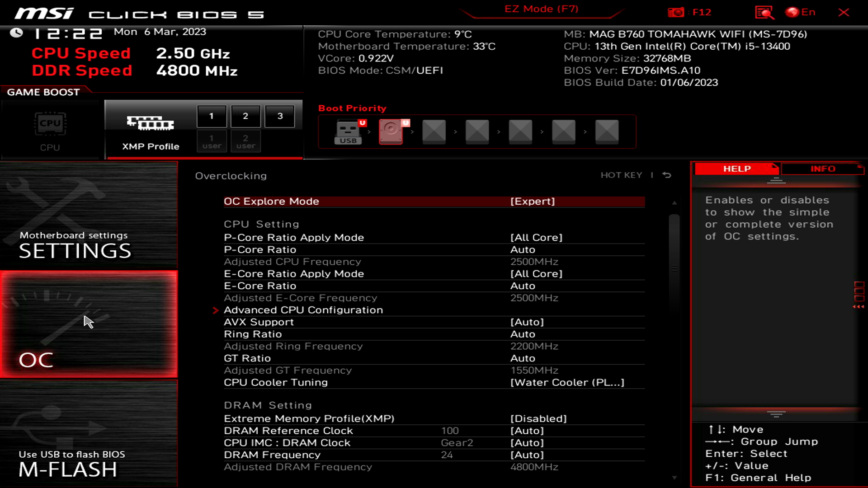Click the hot key back arrow icon
868x488 pixels.
667,175
